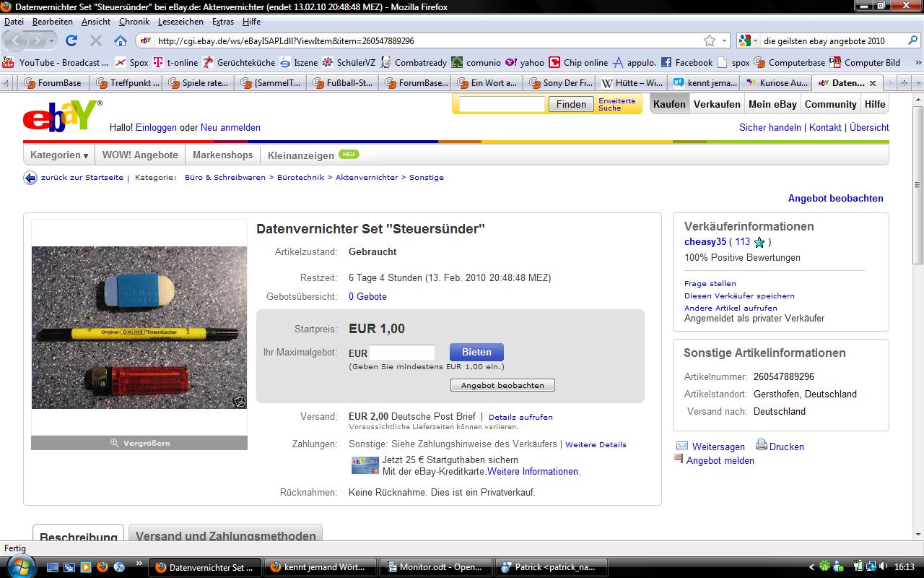Switch to the Hütte – Wi... Wikipedia tab
The width and height of the screenshot is (924, 578).
pos(632,83)
